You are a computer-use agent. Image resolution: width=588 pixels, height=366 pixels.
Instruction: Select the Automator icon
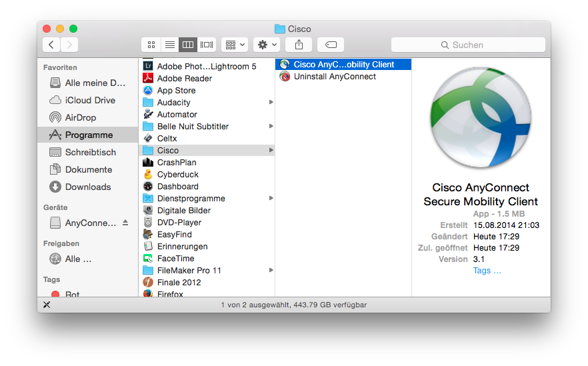tap(148, 114)
